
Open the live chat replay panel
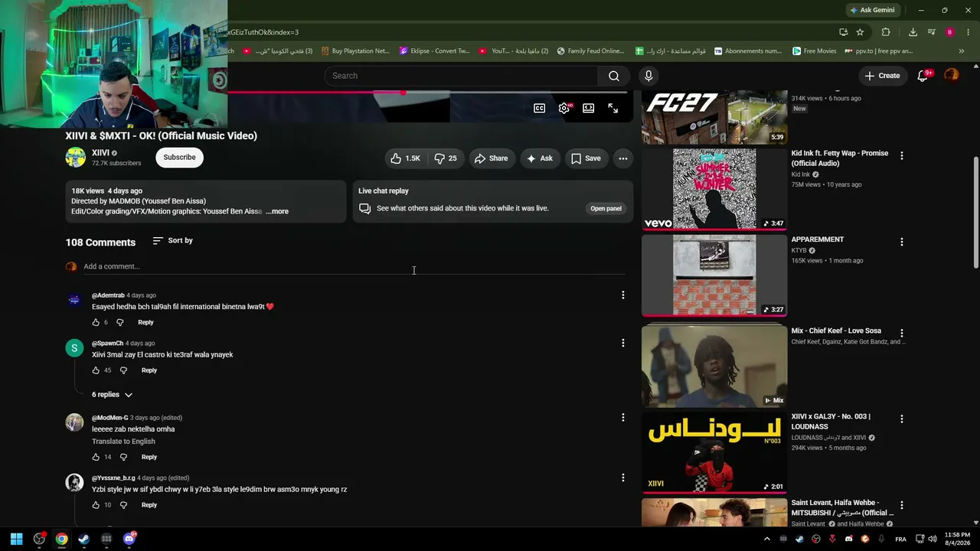[606, 208]
